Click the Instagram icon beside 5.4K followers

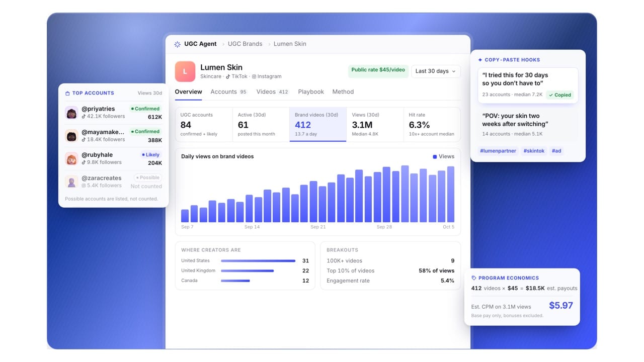tap(84, 186)
